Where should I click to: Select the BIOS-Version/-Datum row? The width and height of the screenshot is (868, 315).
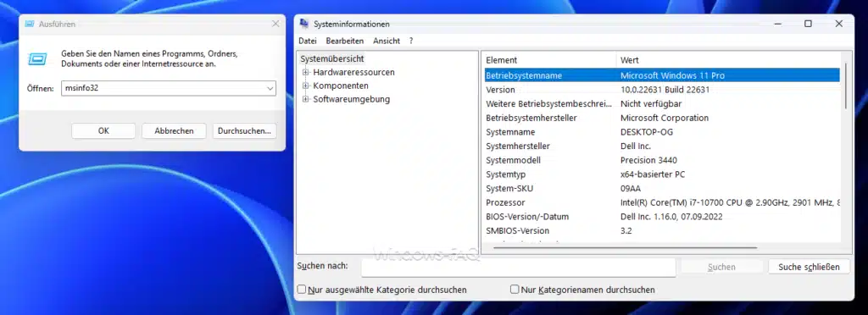point(662,217)
